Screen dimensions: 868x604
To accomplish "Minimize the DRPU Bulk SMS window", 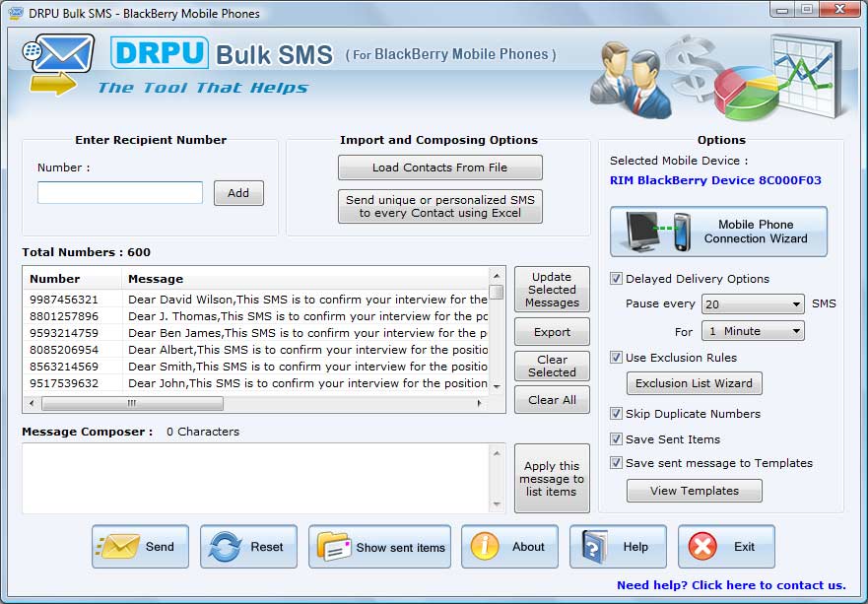I will click(781, 10).
